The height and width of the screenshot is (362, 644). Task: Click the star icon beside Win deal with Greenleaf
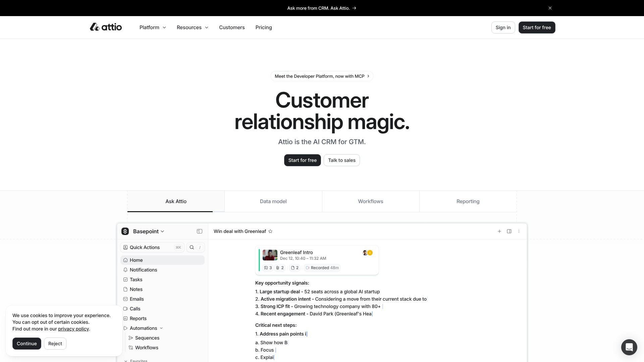[270, 231]
